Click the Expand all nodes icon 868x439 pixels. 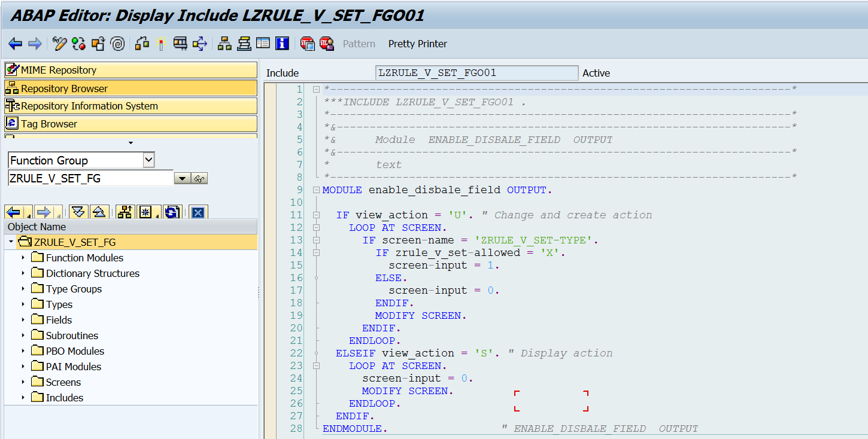point(78,212)
